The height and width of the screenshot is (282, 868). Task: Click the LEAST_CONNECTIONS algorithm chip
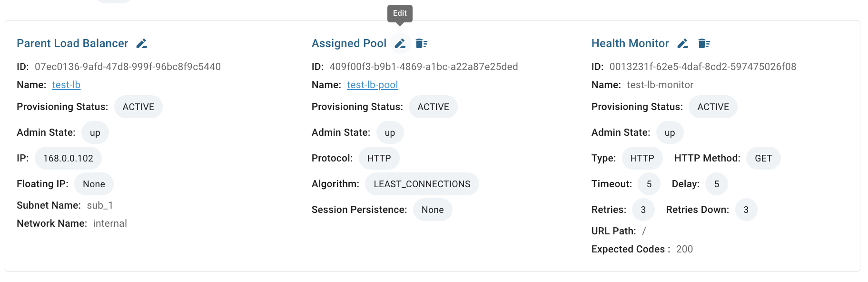[422, 184]
